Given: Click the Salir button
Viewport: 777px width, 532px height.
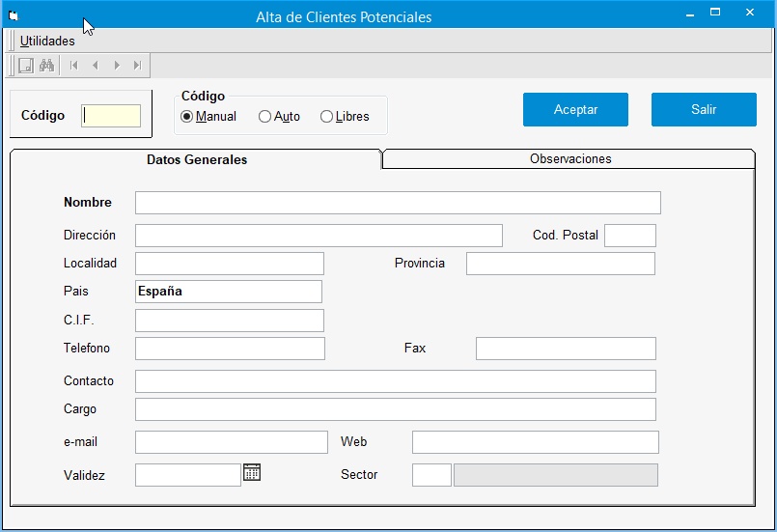Looking at the screenshot, I should pyautogui.click(x=704, y=110).
